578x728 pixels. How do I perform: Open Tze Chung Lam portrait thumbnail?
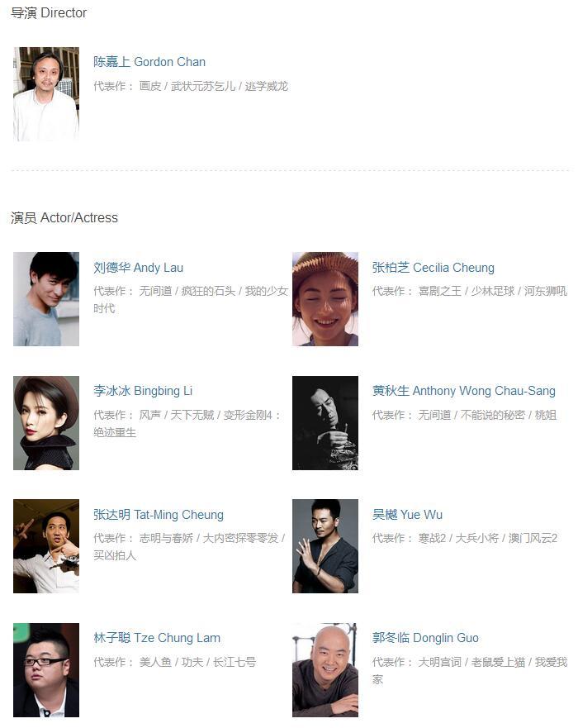pos(46,670)
